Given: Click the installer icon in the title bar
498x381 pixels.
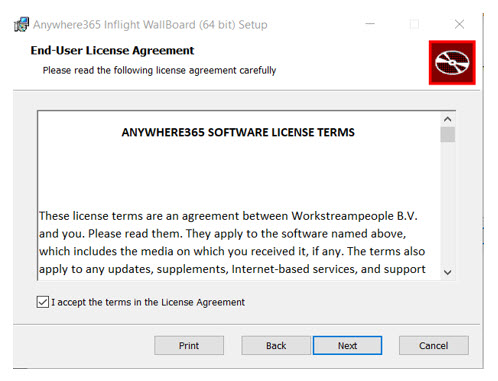Looking at the screenshot, I should [x=21, y=24].
